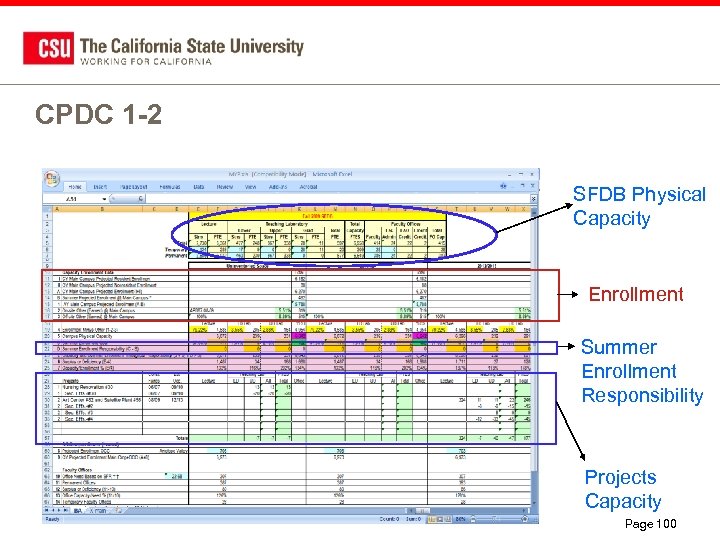The height and width of the screenshot is (540, 720).
Task: Click the zoom out minus button
Action: click(473, 519)
